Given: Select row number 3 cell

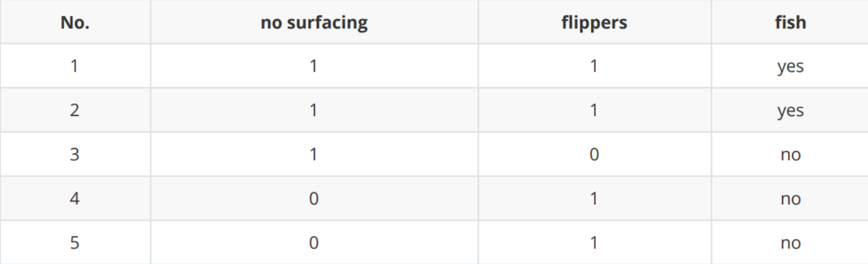Looking at the screenshot, I should (75, 154).
